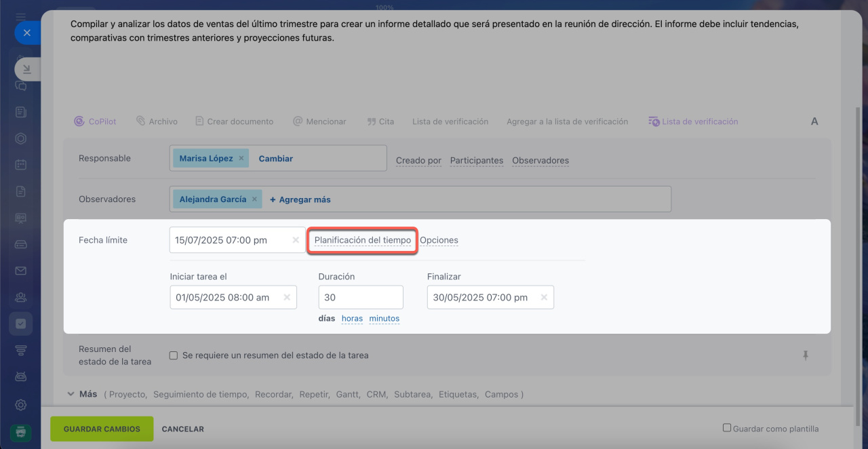The image size is (868, 449).
Task: Click Crear documento in the toolbar
Action: [234, 121]
